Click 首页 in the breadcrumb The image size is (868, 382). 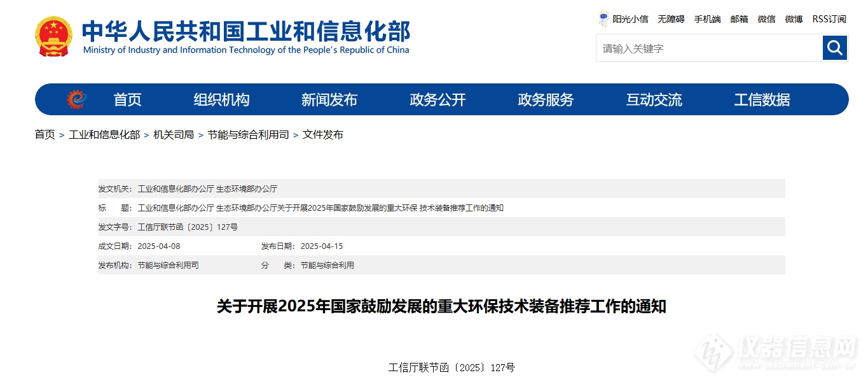(45, 134)
